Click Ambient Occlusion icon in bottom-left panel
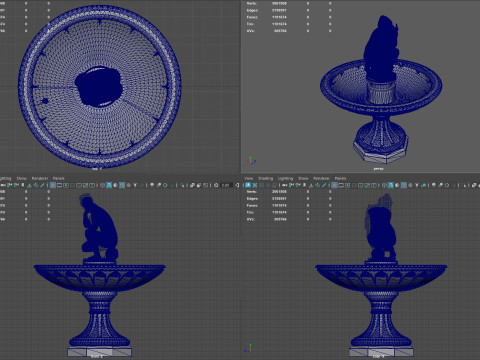 [x=152, y=185]
